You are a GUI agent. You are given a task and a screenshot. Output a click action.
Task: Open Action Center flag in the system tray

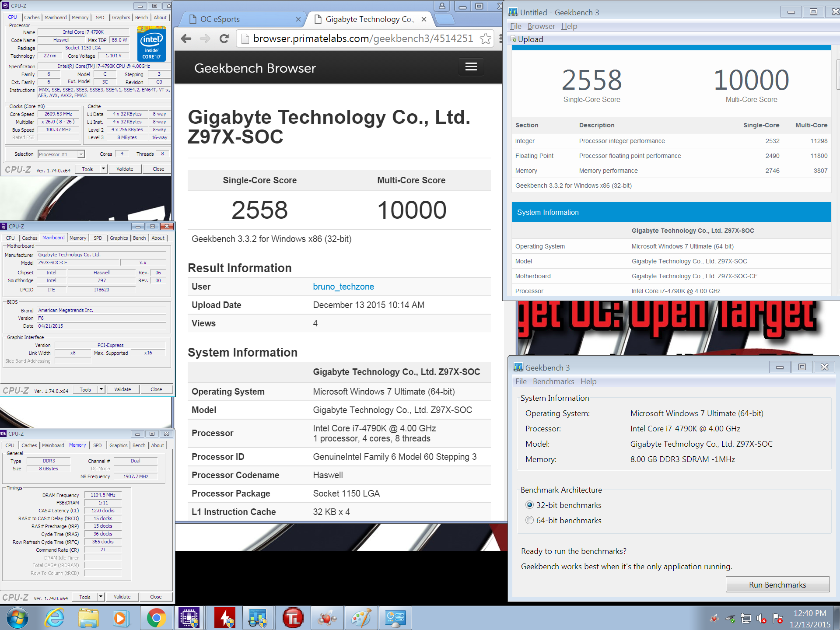[x=777, y=619]
